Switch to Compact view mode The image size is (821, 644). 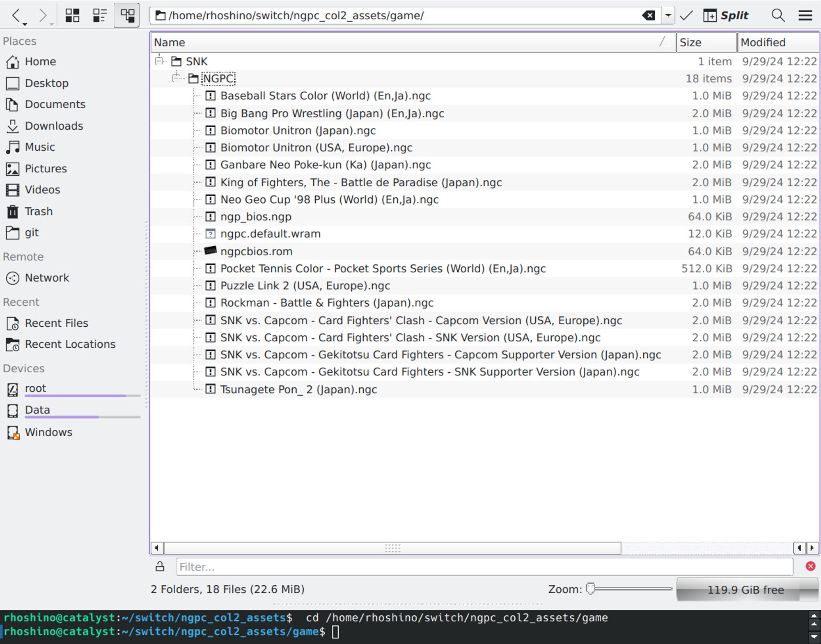tap(99, 16)
